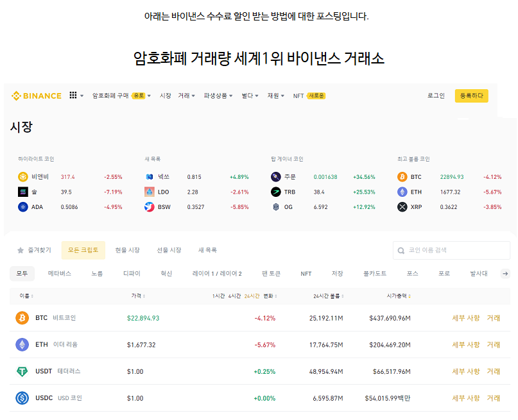Open 세부 사항 for BTC row

(466, 318)
